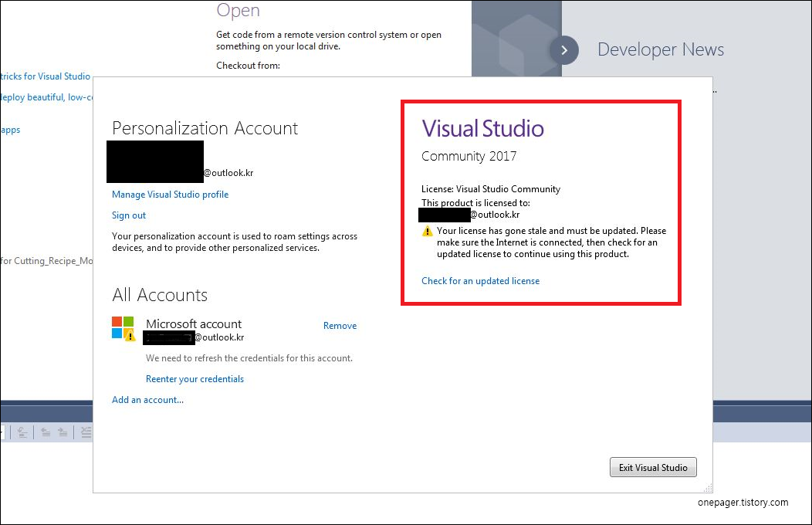Click the yellow license warning icon
The image size is (812, 525).
tap(428, 231)
